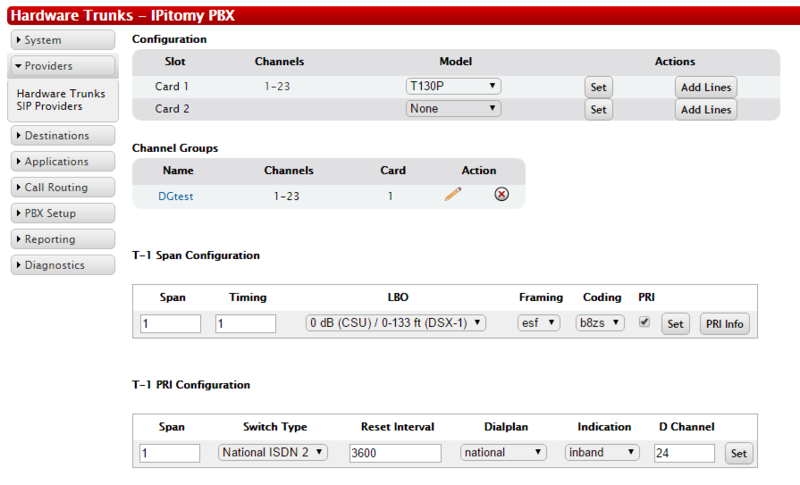Open the Switch Type dropdown
800x485 pixels.
273,452
